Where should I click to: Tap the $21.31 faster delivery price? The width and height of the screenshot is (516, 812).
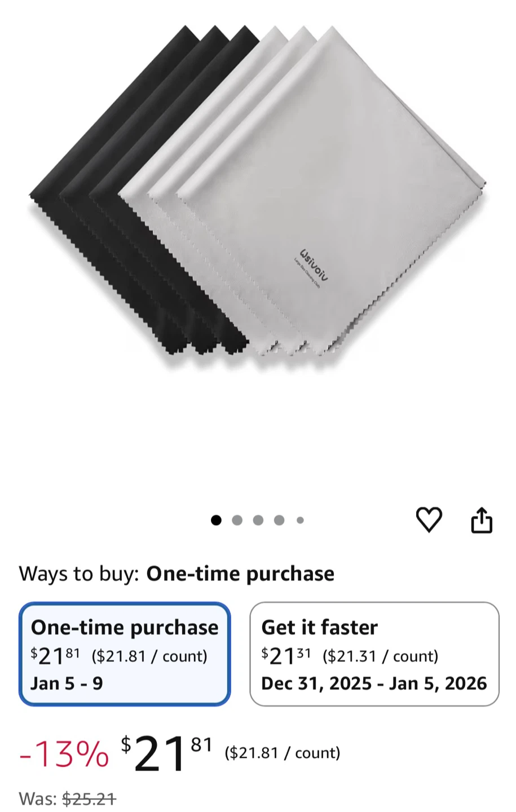[x=286, y=656]
